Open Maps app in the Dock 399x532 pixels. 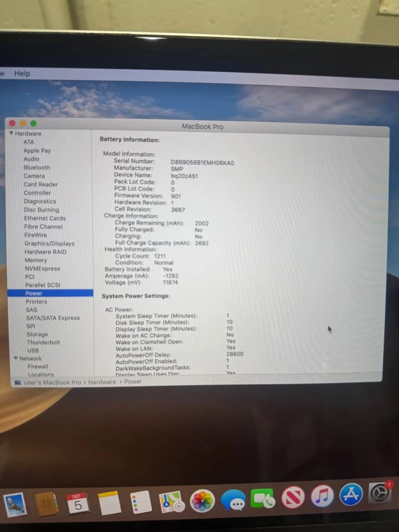171,502
